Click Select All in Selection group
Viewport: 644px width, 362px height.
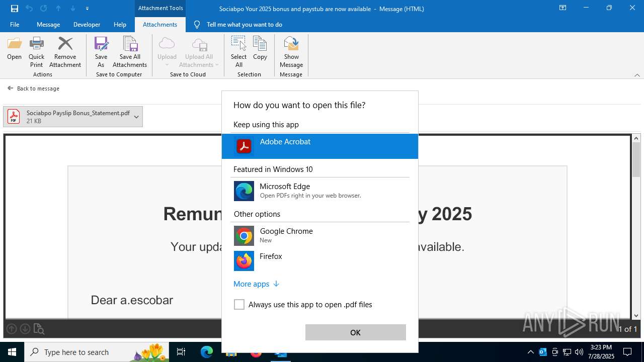coord(238,52)
